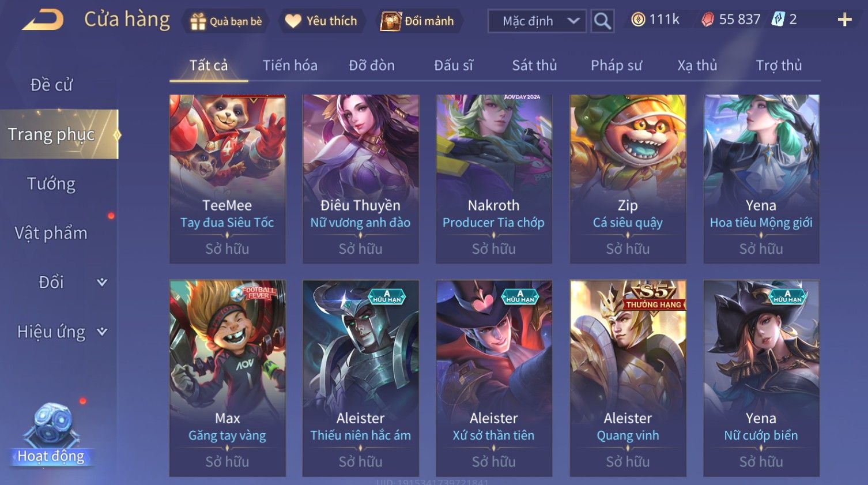This screenshot has width=868, height=485.
Task: Select the Max Găng tay vàng skin
Action: (228, 378)
